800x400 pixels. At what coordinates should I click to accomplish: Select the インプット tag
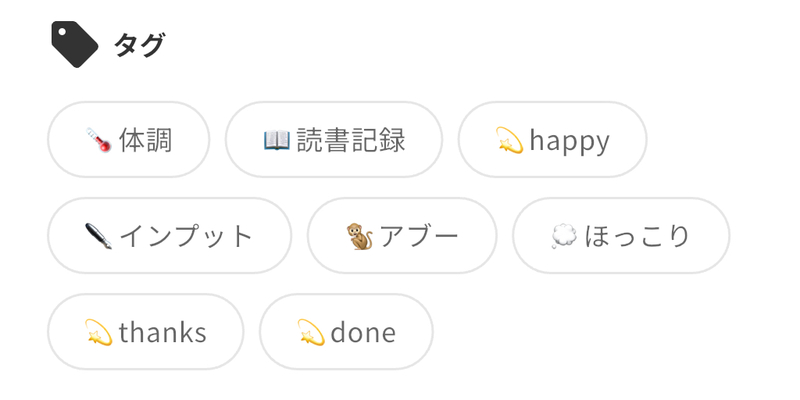169,236
